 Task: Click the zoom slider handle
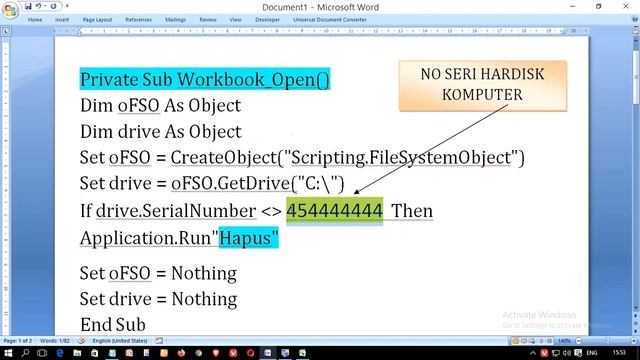point(607,340)
